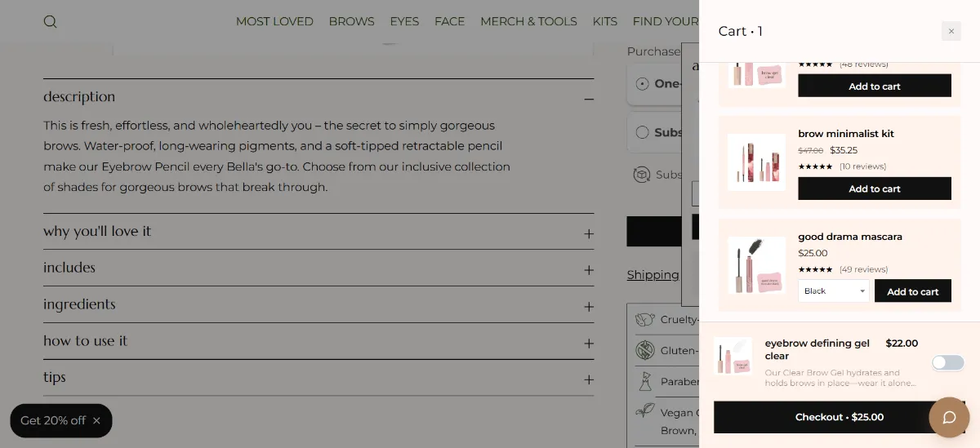
Task: Open the Black shade dropdown for mascara
Action: pyautogui.click(x=834, y=291)
